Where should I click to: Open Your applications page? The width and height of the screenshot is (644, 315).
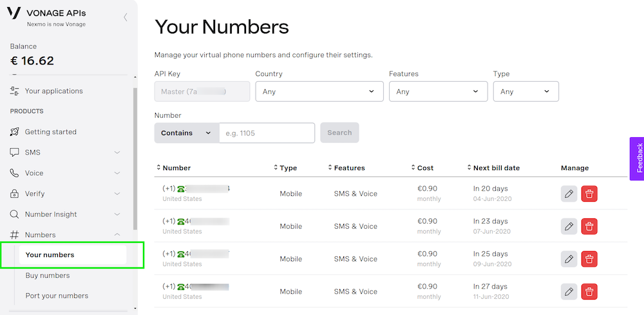(x=54, y=91)
